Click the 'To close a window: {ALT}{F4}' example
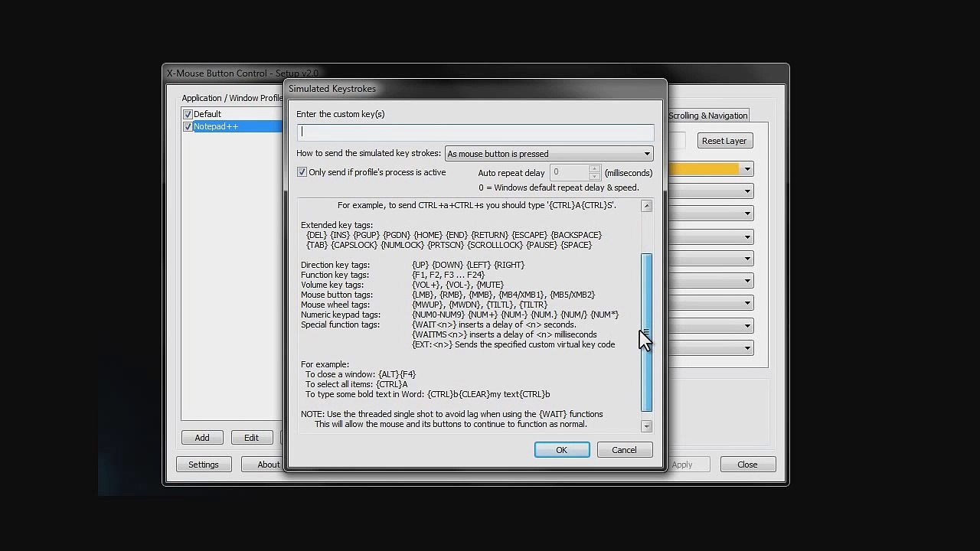Viewport: 980px width, 551px height. point(361,374)
